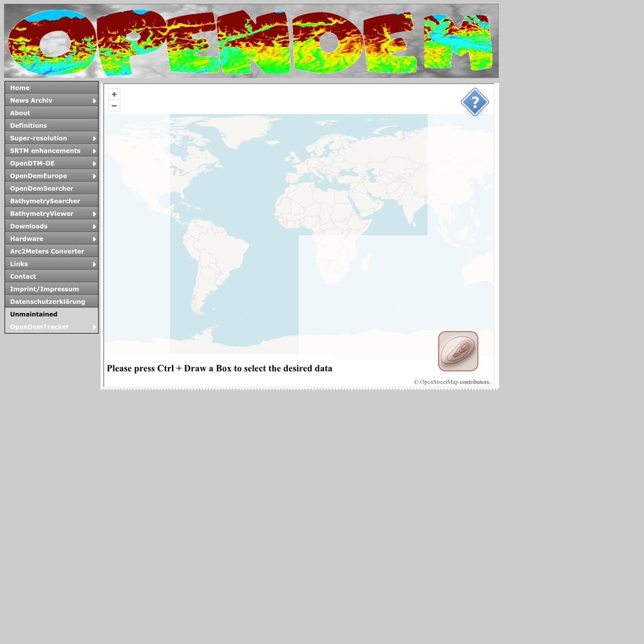Open the Home menu item

[52, 88]
